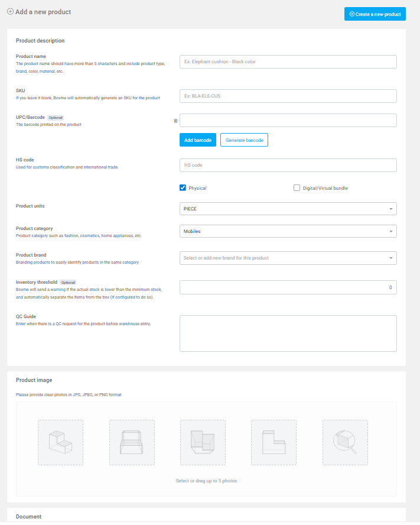The image size is (420, 525).
Task: Click the magnifier close-up photo slot
Action: (x=345, y=442)
